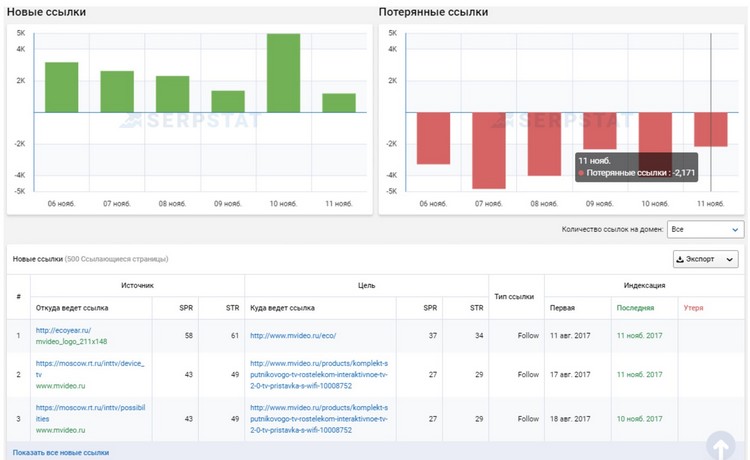Click the 11 нояб. red bar in lost links chart
Viewport: 750px width, 460px height.
coord(711,130)
